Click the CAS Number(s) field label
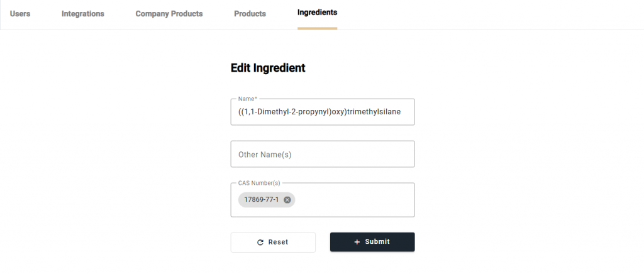 [x=259, y=183]
